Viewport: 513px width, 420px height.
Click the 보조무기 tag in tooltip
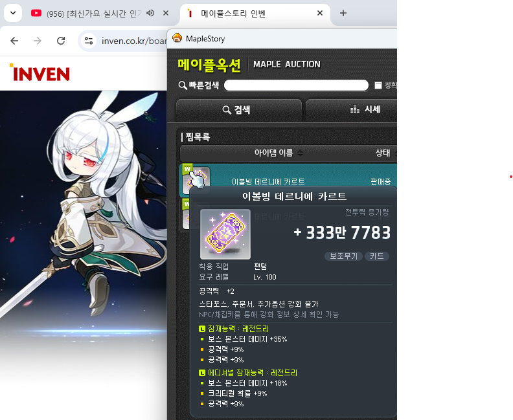click(x=343, y=256)
